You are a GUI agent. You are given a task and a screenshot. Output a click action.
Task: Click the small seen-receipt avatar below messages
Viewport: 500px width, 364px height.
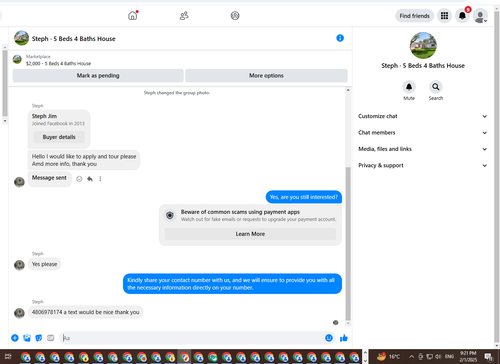(x=336, y=322)
